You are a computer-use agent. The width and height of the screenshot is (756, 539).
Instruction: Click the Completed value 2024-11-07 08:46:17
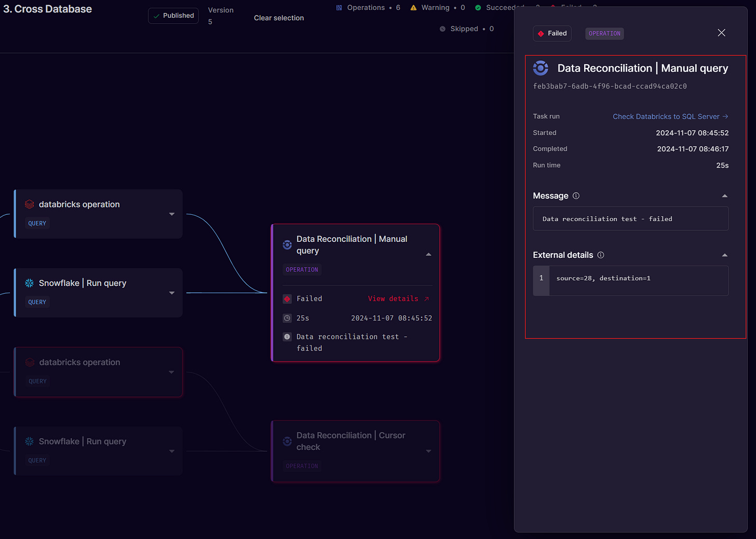coord(693,149)
